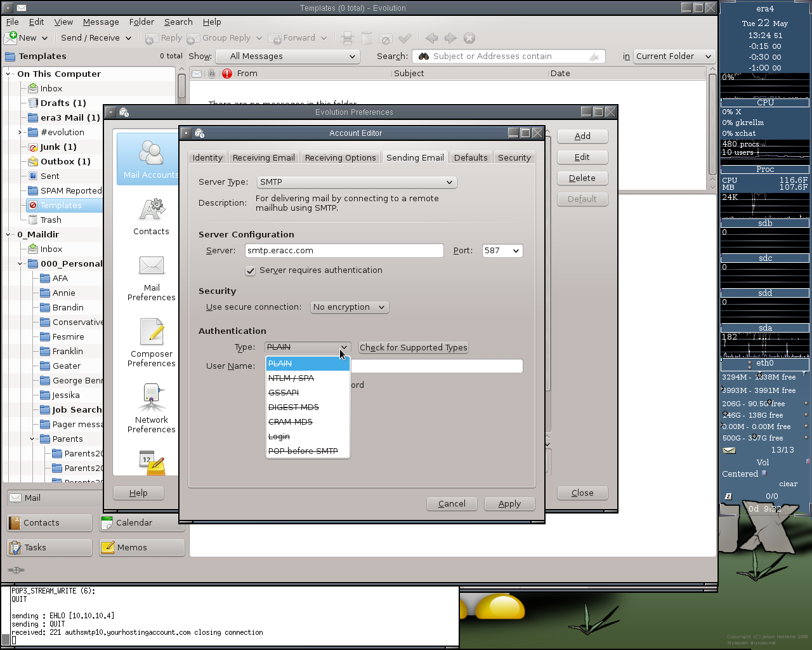Open the Send / Receive dropdown arrow
Screen dimensions: 812x650
(x=128, y=38)
